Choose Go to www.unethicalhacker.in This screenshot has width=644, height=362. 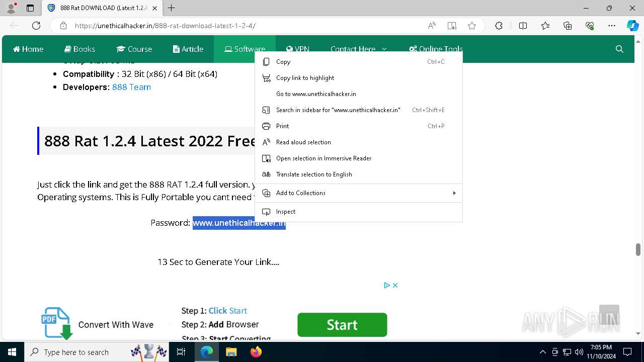pos(359,94)
